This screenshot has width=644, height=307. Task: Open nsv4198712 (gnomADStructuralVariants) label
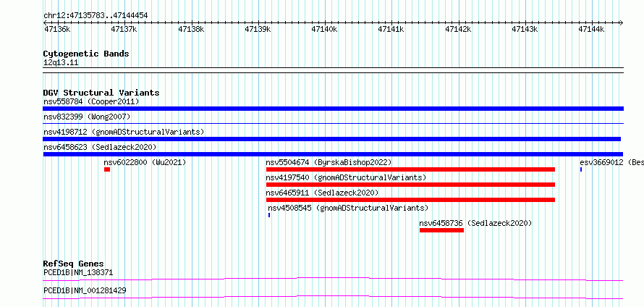pyautogui.click(x=124, y=132)
